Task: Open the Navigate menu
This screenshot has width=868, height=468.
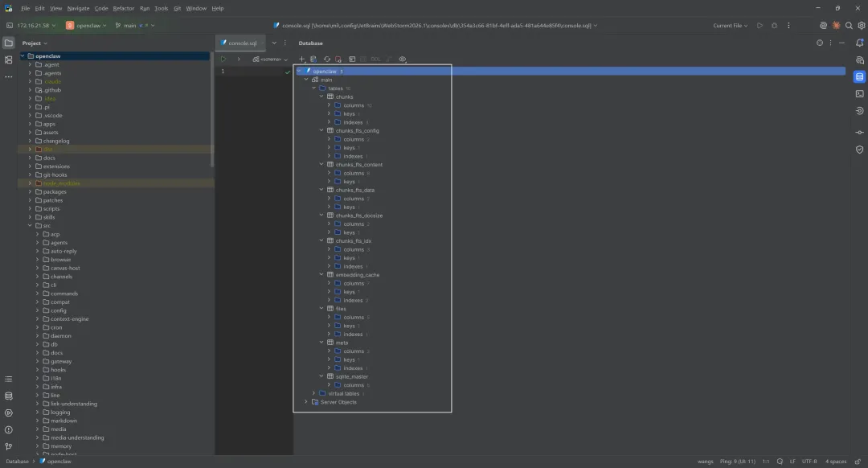Action: tap(78, 8)
